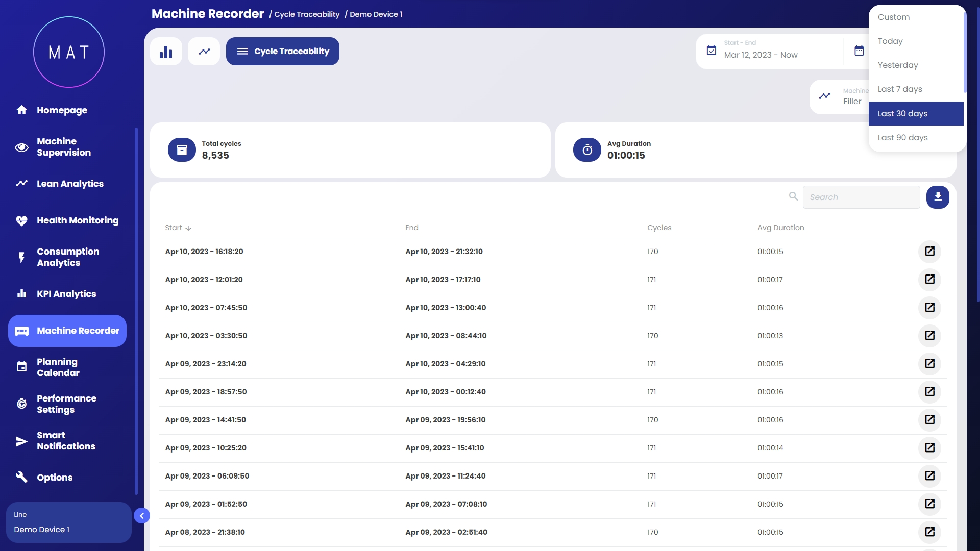Viewport: 980px width, 551px height.
Task: Choose Last 90 days from list
Action: (x=902, y=138)
